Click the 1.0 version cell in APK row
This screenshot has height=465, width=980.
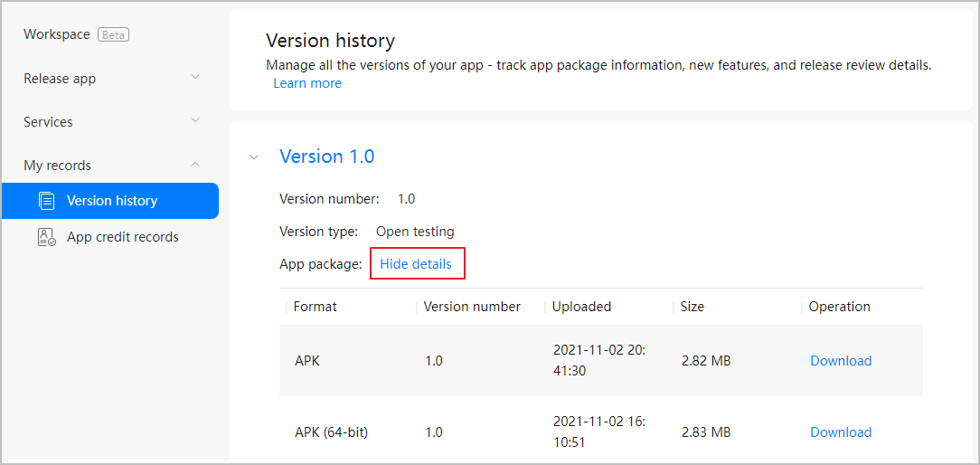coord(433,361)
